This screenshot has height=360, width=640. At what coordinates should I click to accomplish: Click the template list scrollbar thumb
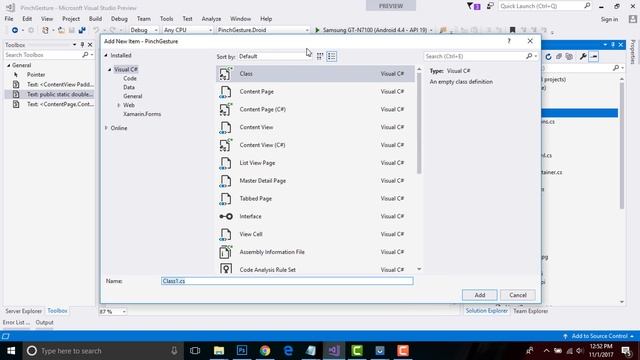(x=419, y=123)
